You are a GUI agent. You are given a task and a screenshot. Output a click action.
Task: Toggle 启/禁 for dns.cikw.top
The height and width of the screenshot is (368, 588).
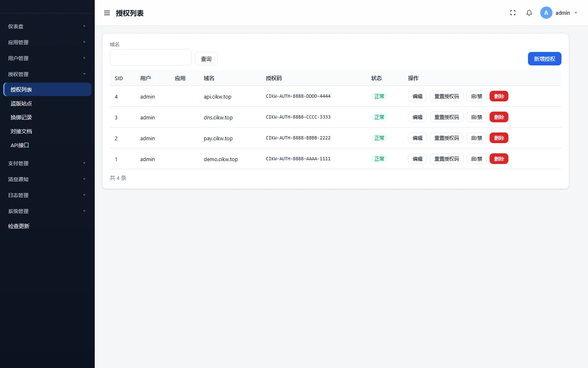(x=477, y=117)
